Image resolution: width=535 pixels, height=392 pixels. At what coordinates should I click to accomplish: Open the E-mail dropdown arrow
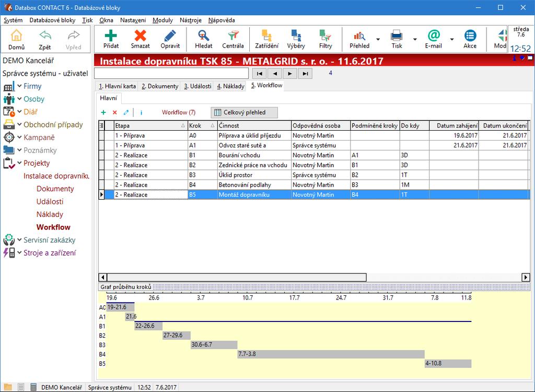[x=452, y=39]
